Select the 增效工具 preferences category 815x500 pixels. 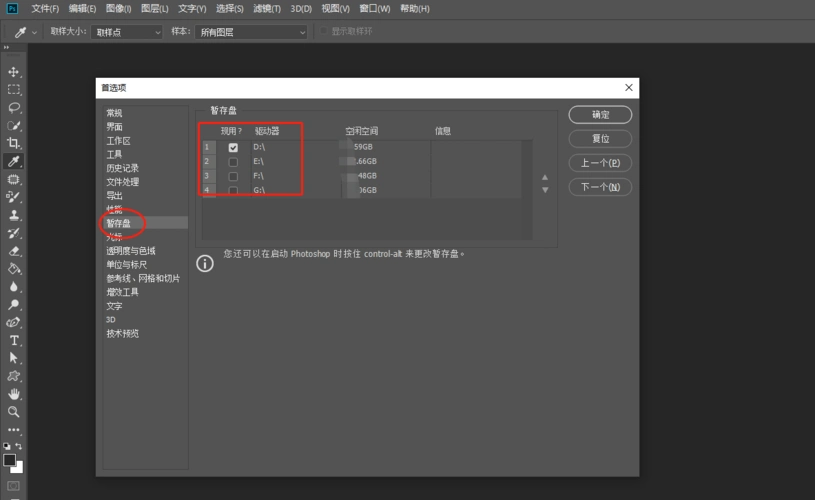[123, 292]
